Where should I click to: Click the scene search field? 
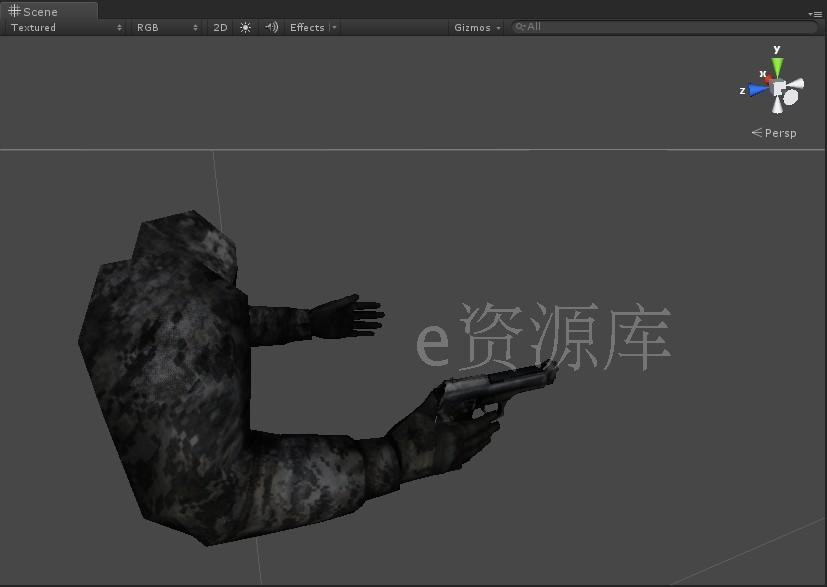tap(665, 27)
